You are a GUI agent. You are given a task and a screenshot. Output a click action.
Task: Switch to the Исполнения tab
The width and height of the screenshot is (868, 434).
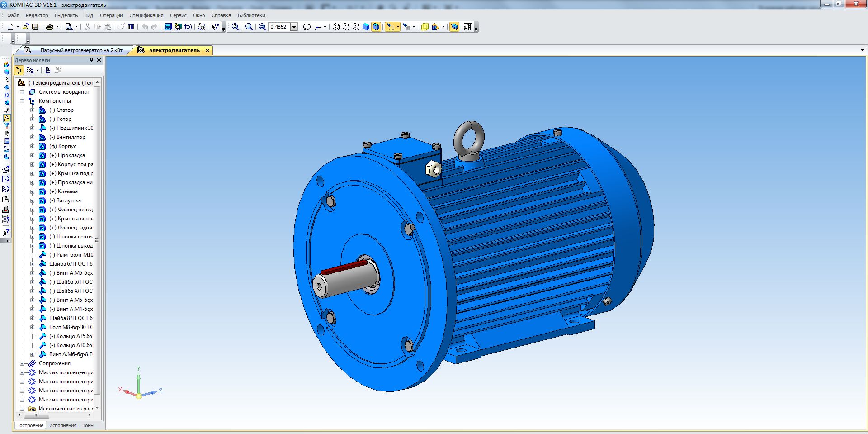coord(63,425)
